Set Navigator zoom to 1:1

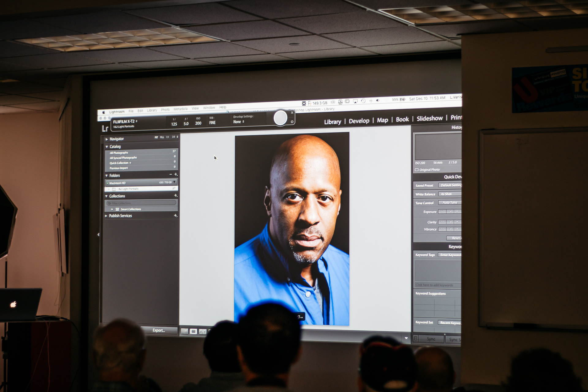[x=168, y=137]
